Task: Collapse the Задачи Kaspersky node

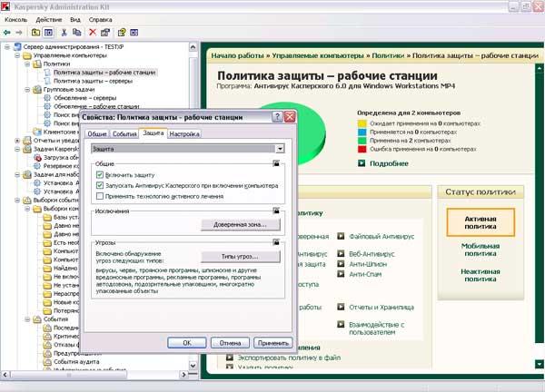Action: (17, 149)
